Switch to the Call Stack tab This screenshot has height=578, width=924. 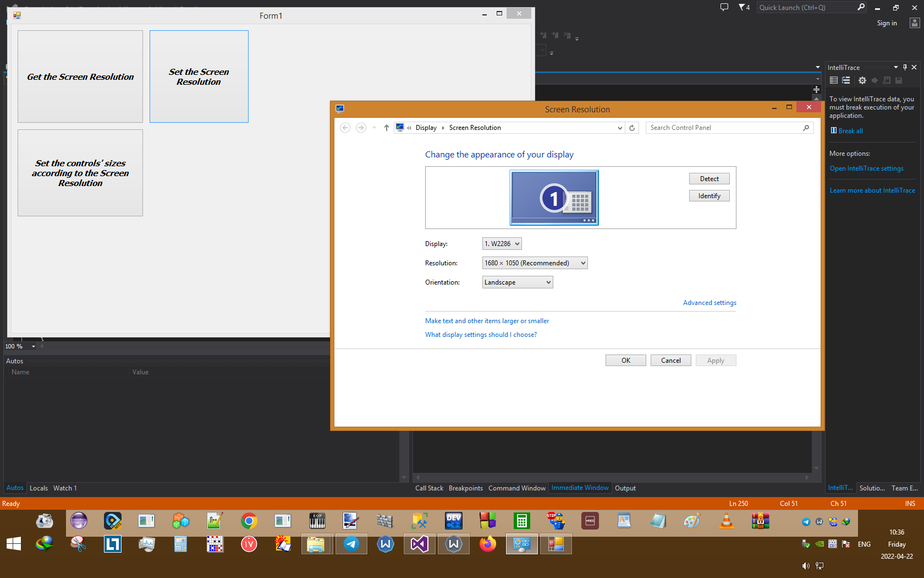pos(429,488)
